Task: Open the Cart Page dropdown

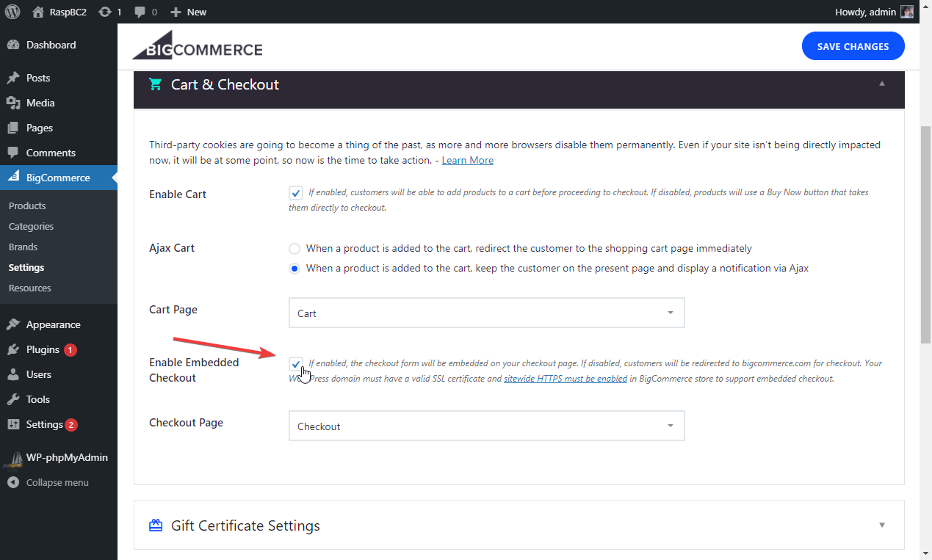Action: coord(486,313)
